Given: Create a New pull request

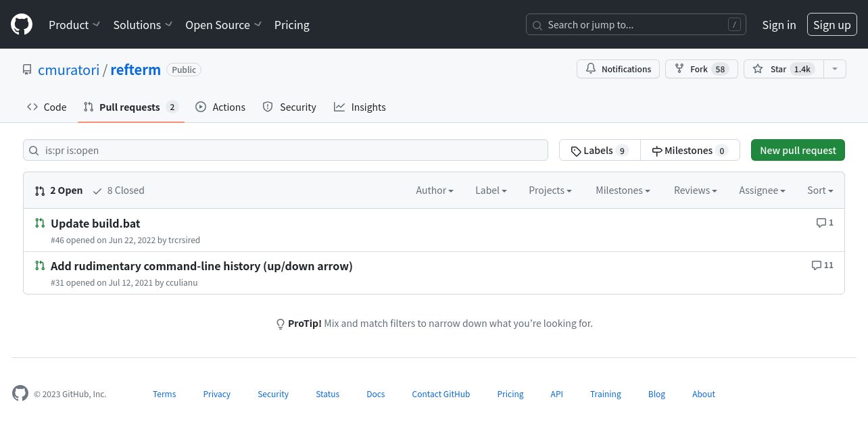Looking at the screenshot, I should click(x=798, y=150).
